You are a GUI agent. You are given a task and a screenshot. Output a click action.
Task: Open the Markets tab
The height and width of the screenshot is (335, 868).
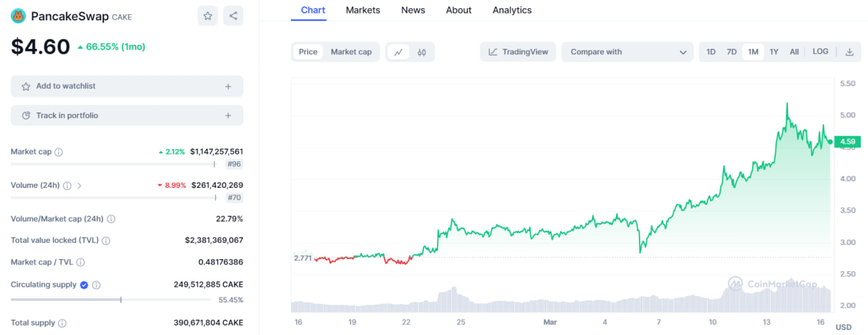(x=363, y=10)
